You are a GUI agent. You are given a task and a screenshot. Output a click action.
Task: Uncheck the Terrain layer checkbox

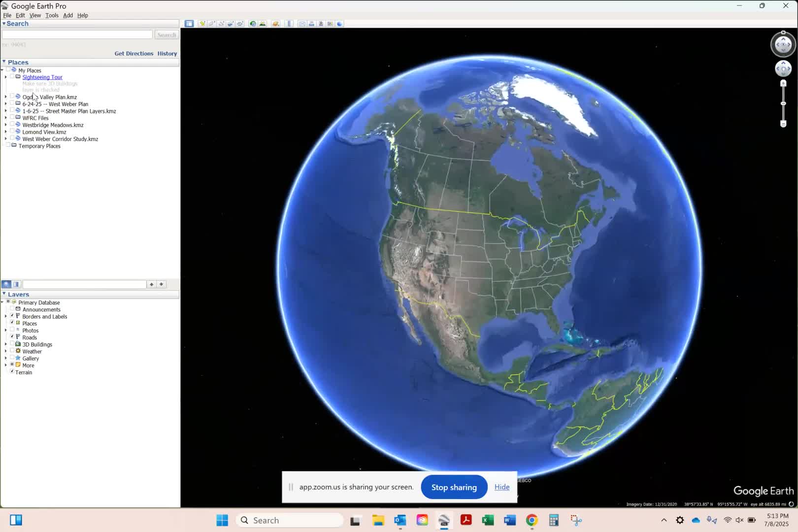coord(12,371)
